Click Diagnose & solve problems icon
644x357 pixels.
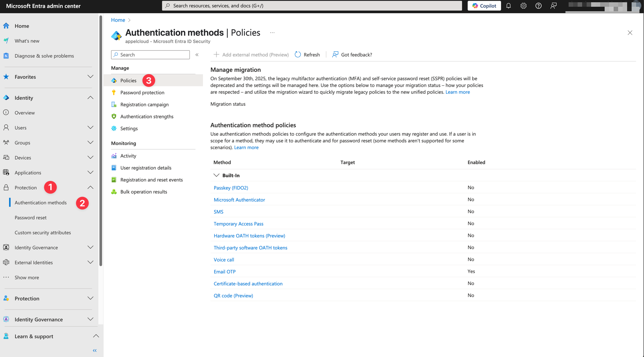(x=6, y=56)
